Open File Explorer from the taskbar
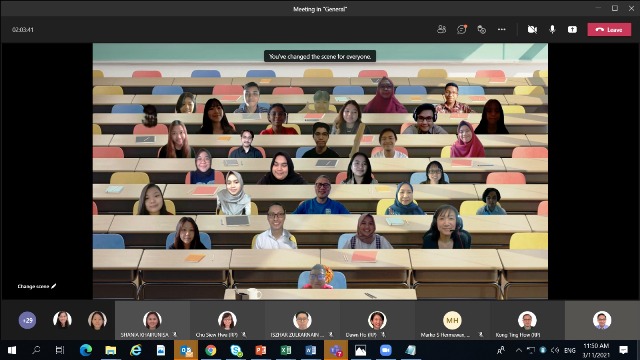Screen dimensions: 640x360 [111, 350]
